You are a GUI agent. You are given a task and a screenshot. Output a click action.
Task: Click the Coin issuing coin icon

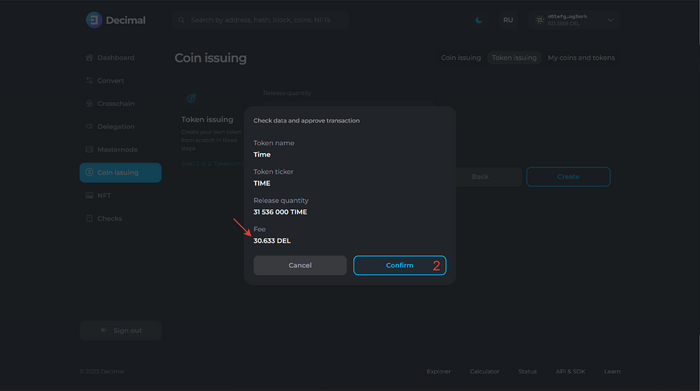tap(89, 172)
